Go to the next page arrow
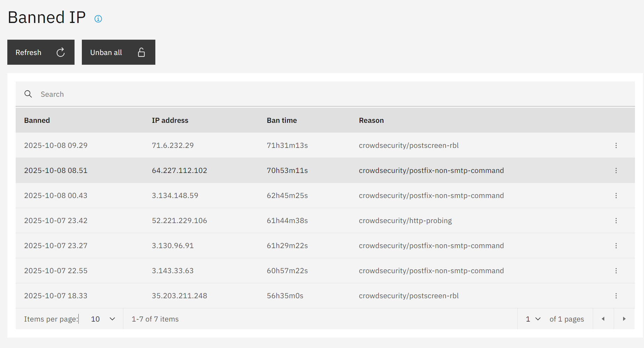The width and height of the screenshot is (644, 348). pos(624,319)
